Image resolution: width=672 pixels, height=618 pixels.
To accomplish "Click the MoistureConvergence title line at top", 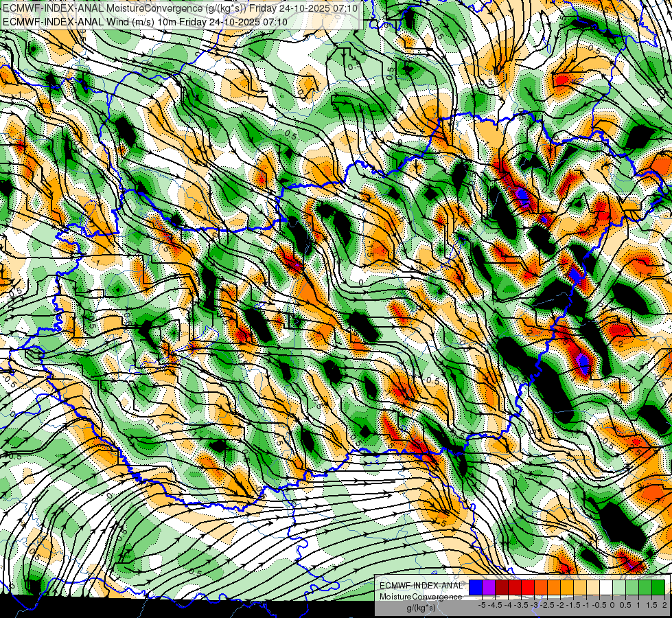I will (181, 8).
